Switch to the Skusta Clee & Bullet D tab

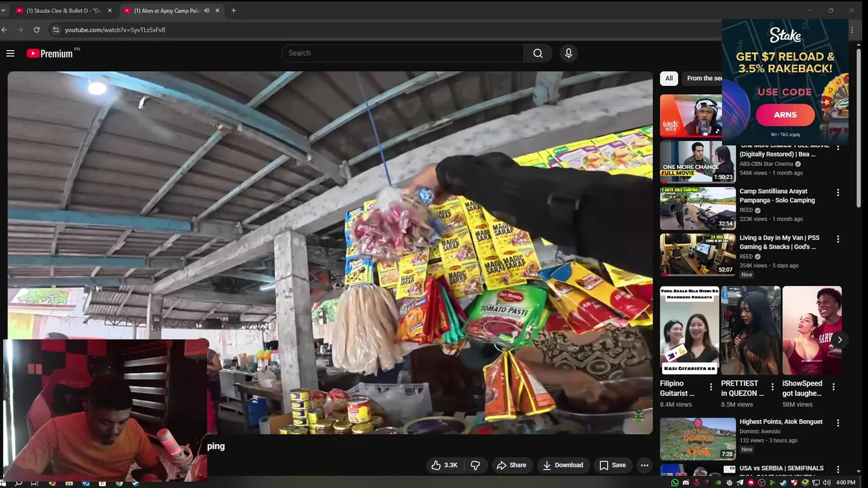(63, 10)
